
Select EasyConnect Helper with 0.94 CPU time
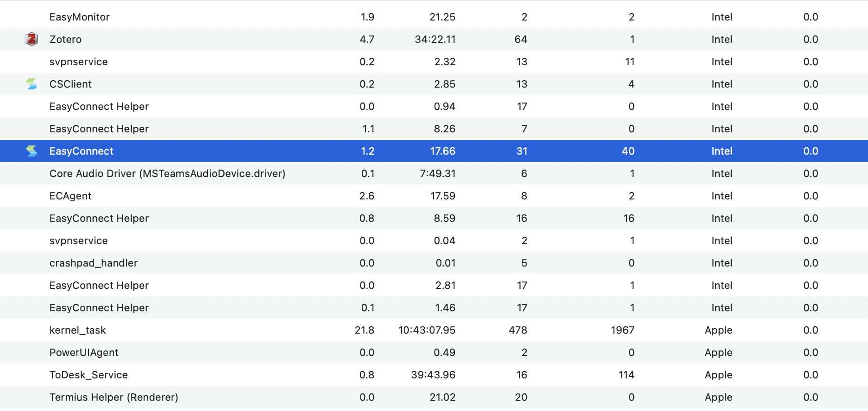click(434, 106)
